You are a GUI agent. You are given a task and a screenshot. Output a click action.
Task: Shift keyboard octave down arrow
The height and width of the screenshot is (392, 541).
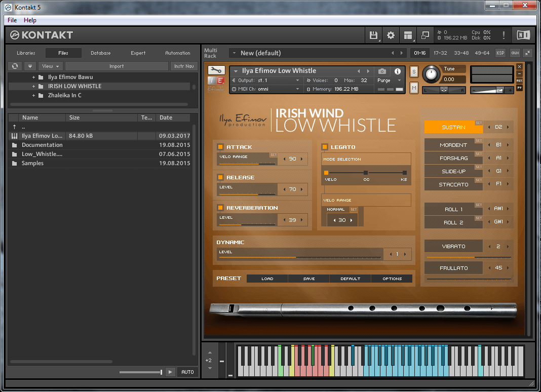[210, 368]
